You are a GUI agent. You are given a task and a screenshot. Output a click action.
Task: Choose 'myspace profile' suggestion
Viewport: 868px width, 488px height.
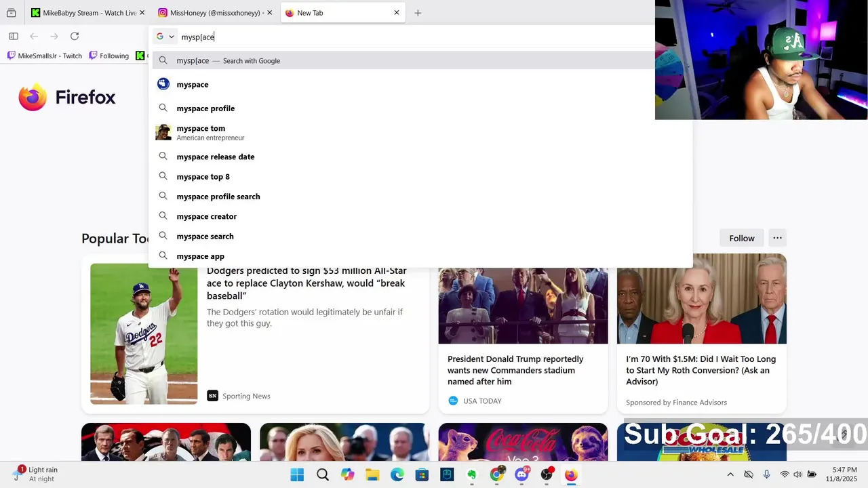(x=420, y=108)
